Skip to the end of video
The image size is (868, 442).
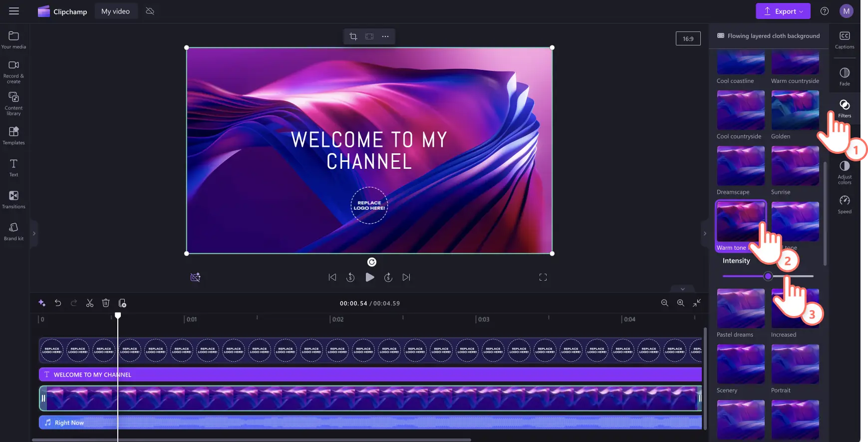point(406,277)
